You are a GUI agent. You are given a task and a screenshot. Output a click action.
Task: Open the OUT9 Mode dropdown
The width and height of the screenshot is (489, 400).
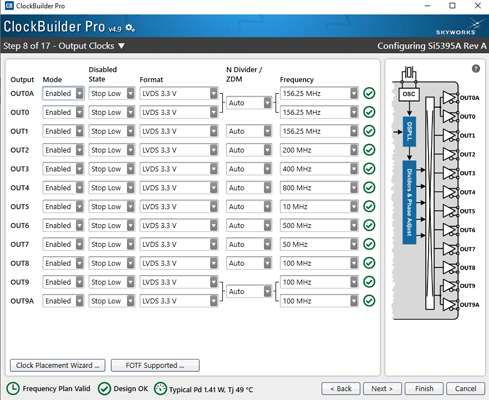[x=63, y=282]
